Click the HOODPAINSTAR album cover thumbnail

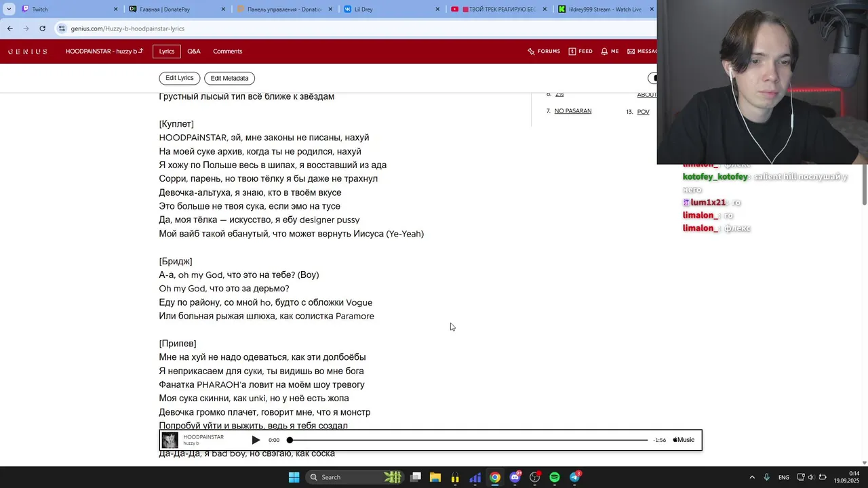170,440
